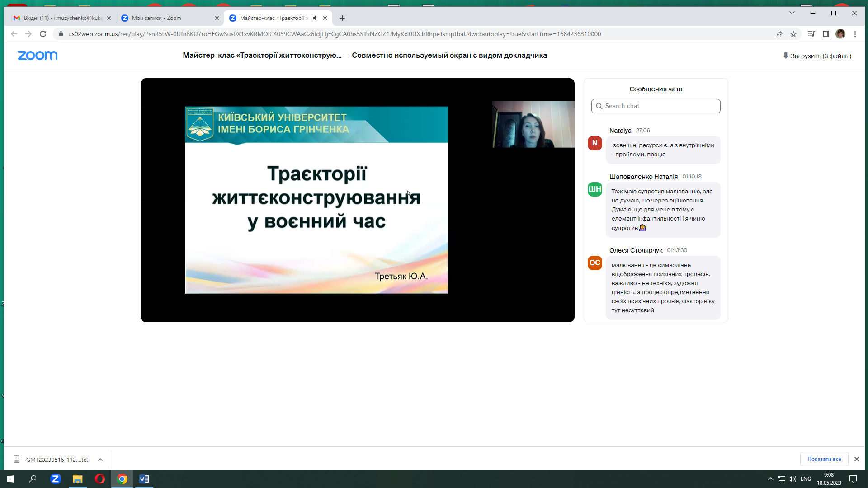Go back using the browser back arrow

[x=14, y=34]
